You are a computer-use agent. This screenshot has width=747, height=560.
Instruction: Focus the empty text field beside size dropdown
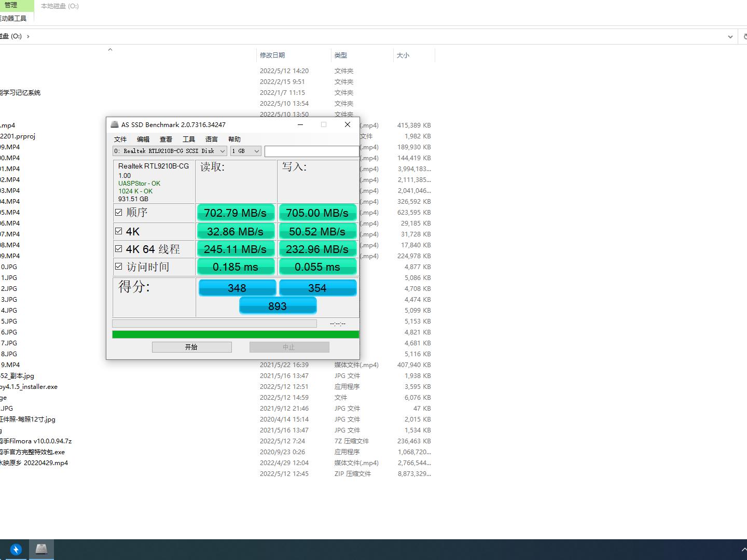point(312,151)
